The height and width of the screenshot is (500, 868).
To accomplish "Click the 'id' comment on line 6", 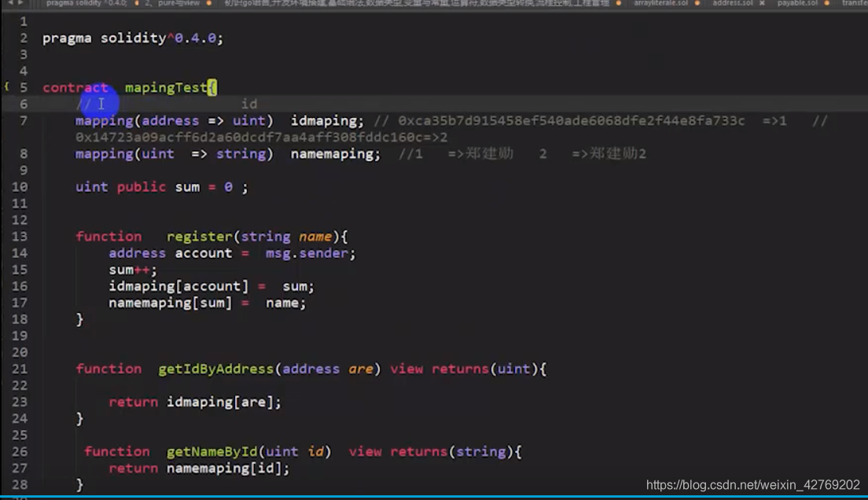I will [x=249, y=104].
